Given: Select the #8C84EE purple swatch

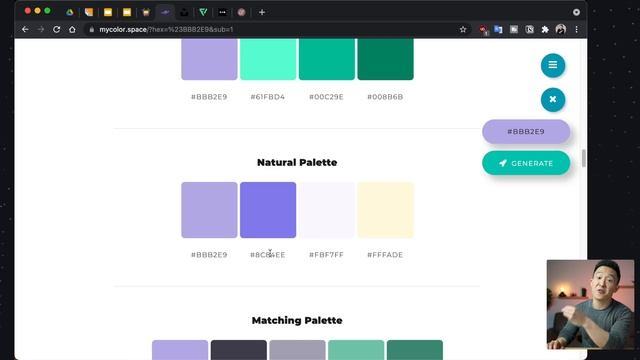Looking at the screenshot, I should click(268, 210).
